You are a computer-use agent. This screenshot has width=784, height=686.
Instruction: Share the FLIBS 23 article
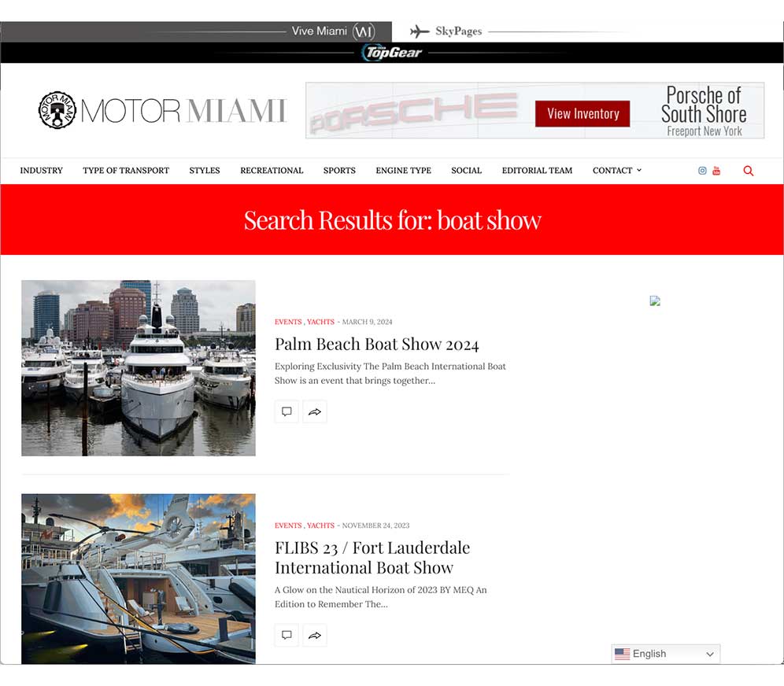pyautogui.click(x=315, y=635)
